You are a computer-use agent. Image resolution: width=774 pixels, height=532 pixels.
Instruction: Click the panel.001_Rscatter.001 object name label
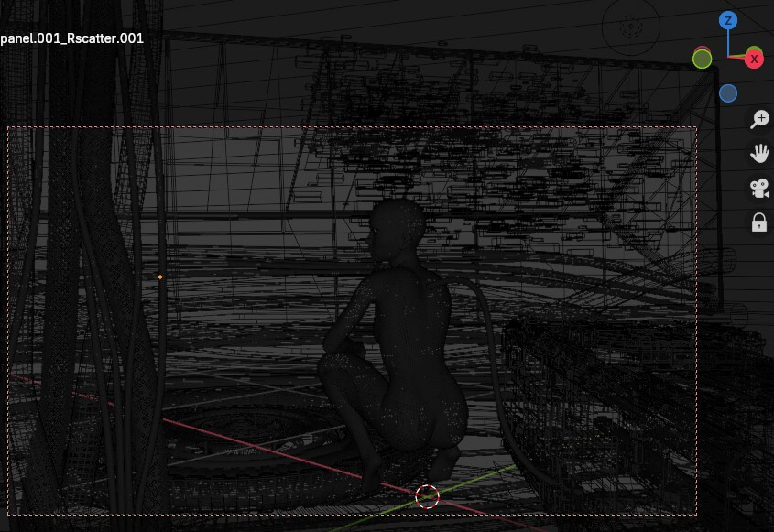[71, 38]
